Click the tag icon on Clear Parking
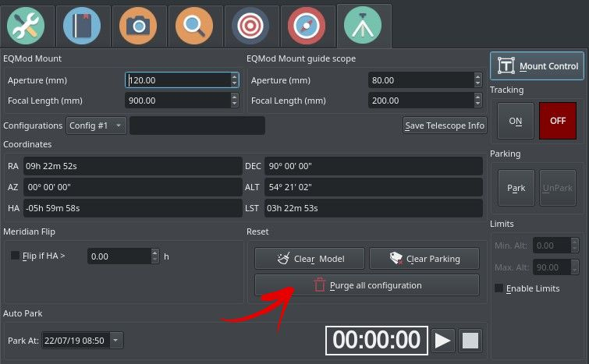The height and width of the screenshot is (364, 589). [396, 258]
